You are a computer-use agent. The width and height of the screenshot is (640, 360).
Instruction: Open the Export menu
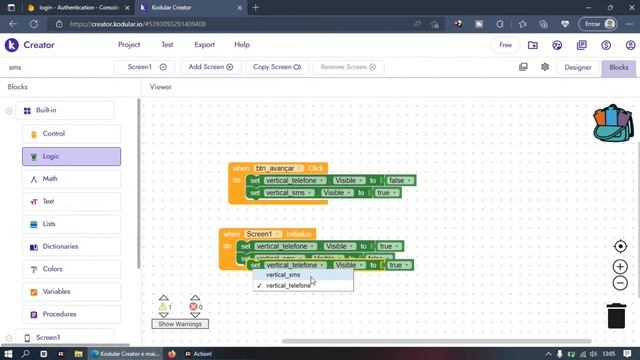204,45
